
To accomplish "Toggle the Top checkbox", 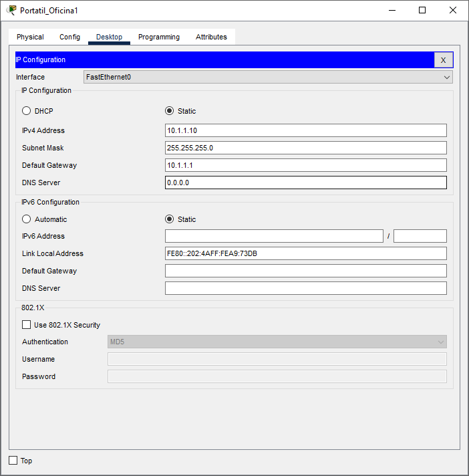I will [x=13, y=461].
